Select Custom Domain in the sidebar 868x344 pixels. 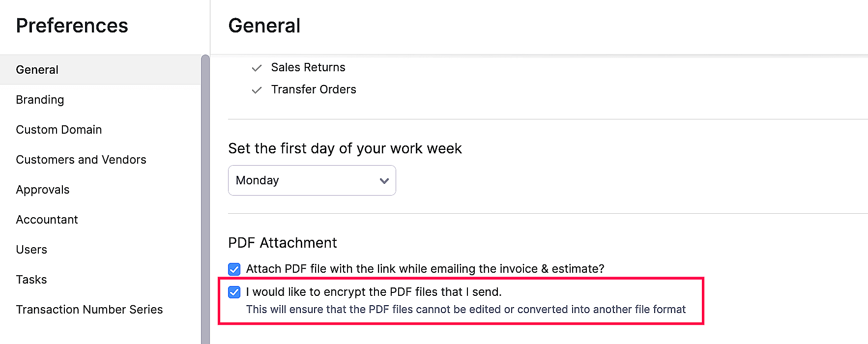coord(58,129)
